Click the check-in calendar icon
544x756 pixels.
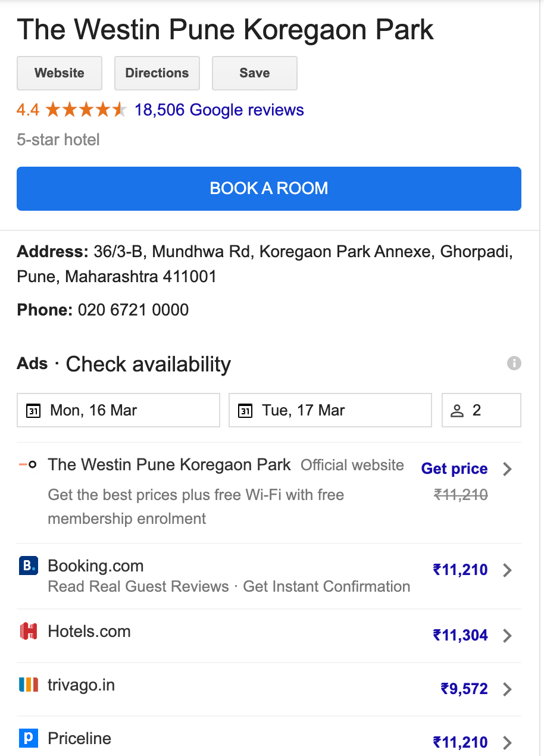point(34,411)
